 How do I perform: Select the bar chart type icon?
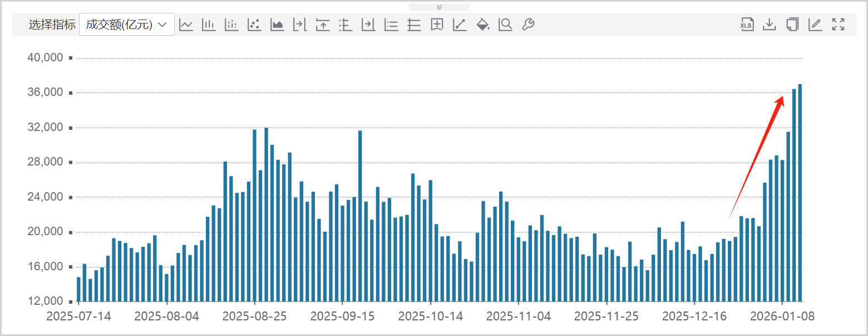pos(209,25)
